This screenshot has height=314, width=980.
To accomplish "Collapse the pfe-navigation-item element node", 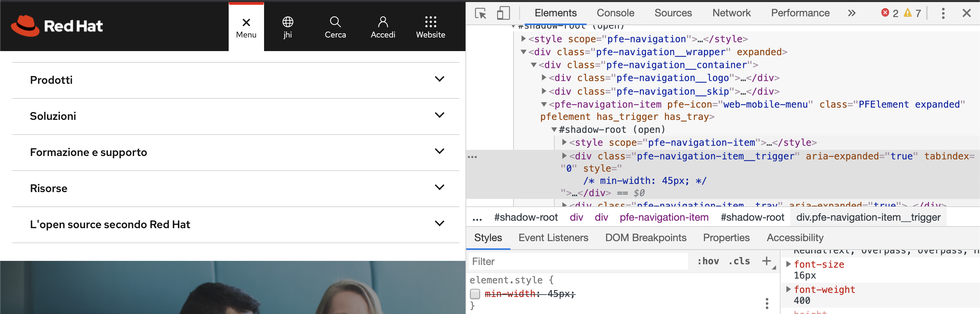I will (544, 104).
